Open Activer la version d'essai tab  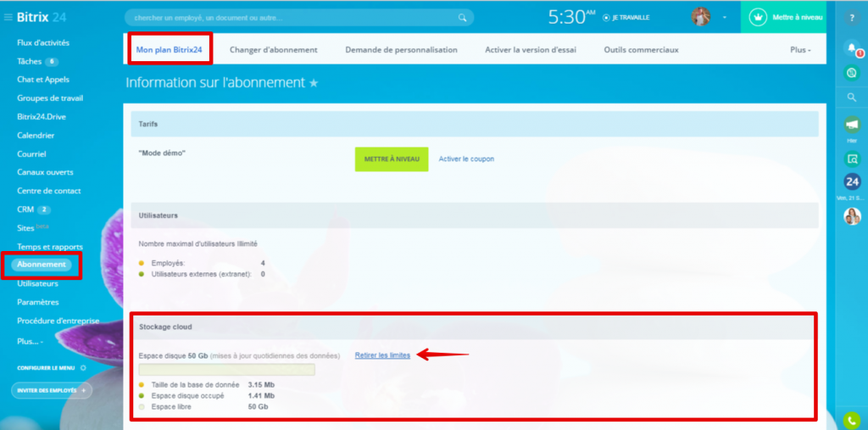point(531,50)
